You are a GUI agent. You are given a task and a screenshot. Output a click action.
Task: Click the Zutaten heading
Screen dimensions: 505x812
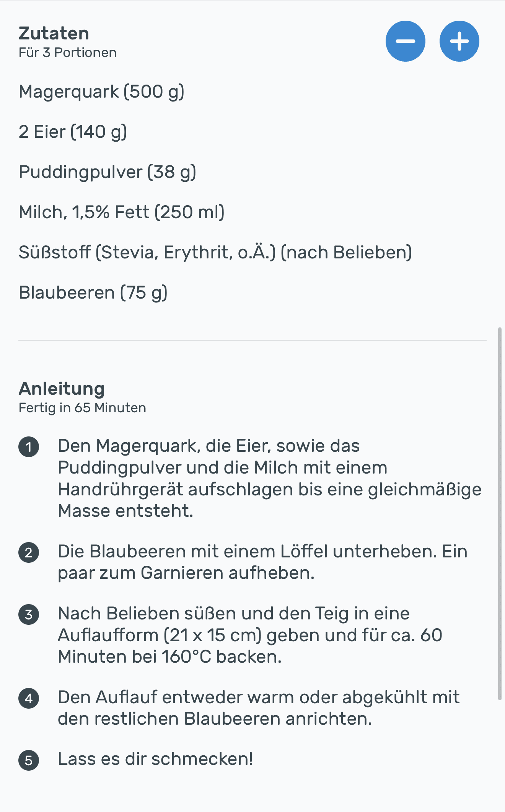[x=54, y=33]
